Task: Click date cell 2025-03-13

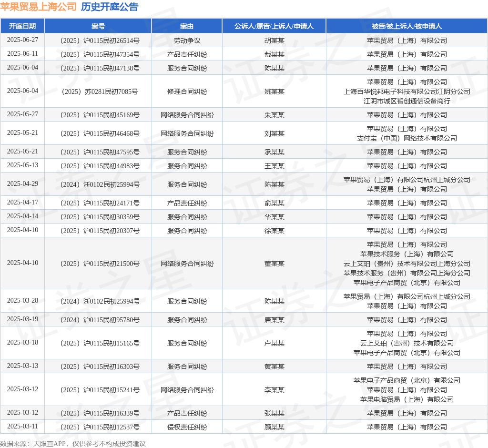Action: click(x=22, y=366)
